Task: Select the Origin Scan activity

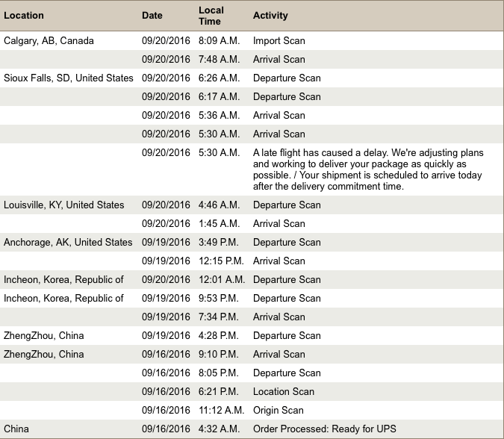Action: point(279,410)
